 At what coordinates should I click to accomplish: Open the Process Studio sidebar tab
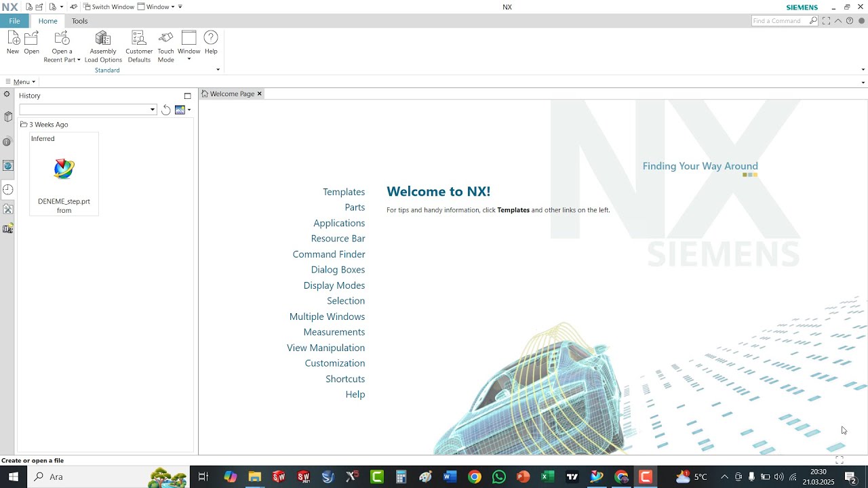point(7,209)
